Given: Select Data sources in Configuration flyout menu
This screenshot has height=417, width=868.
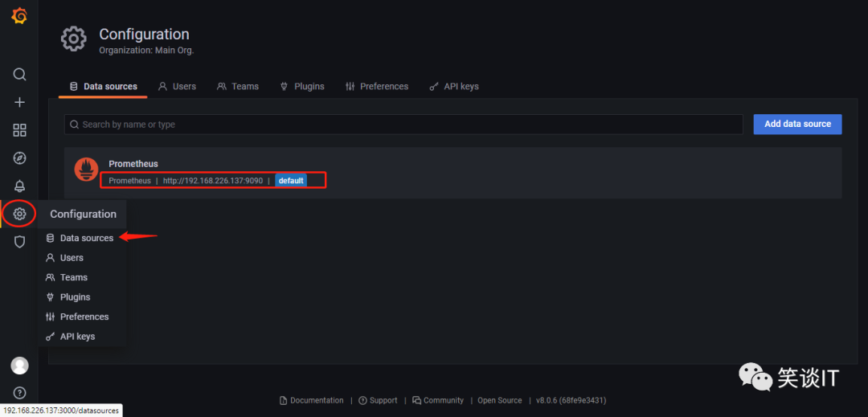Looking at the screenshot, I should point(81,238).
